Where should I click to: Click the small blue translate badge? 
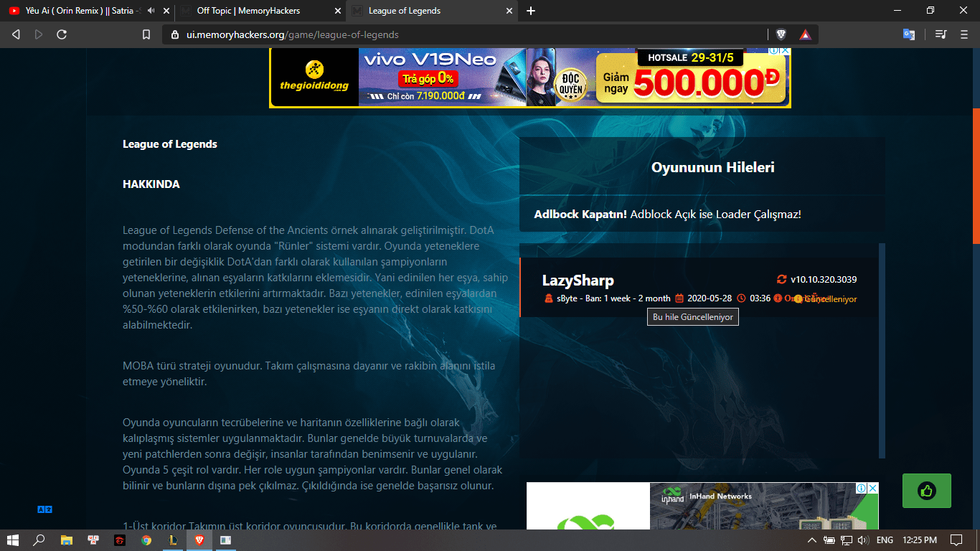coord(44,509)
